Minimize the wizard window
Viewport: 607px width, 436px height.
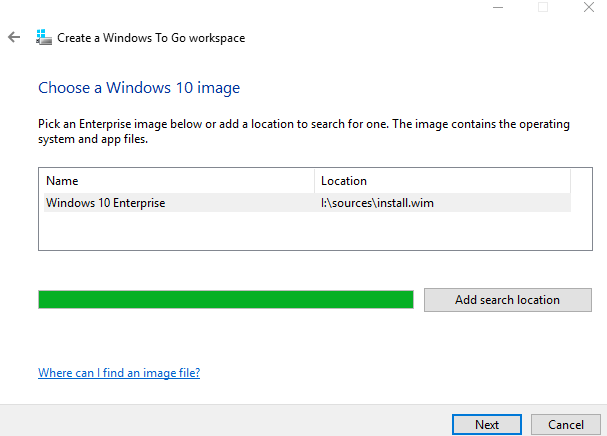point(498,7)
